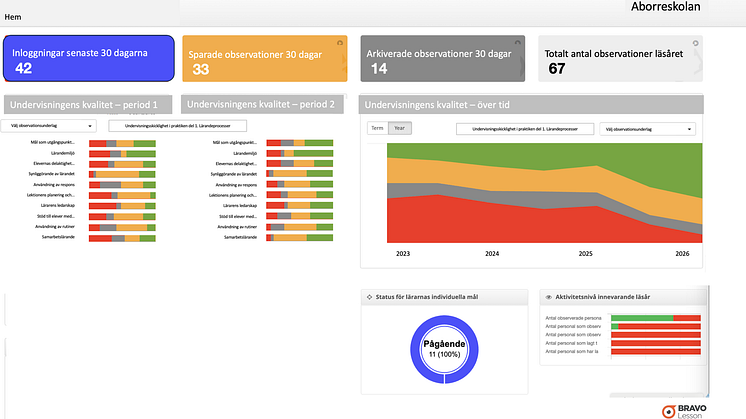Click the Lärandemiljö bar in period 1
Screen dimensions: 746x419
click(x=122, y=154)
